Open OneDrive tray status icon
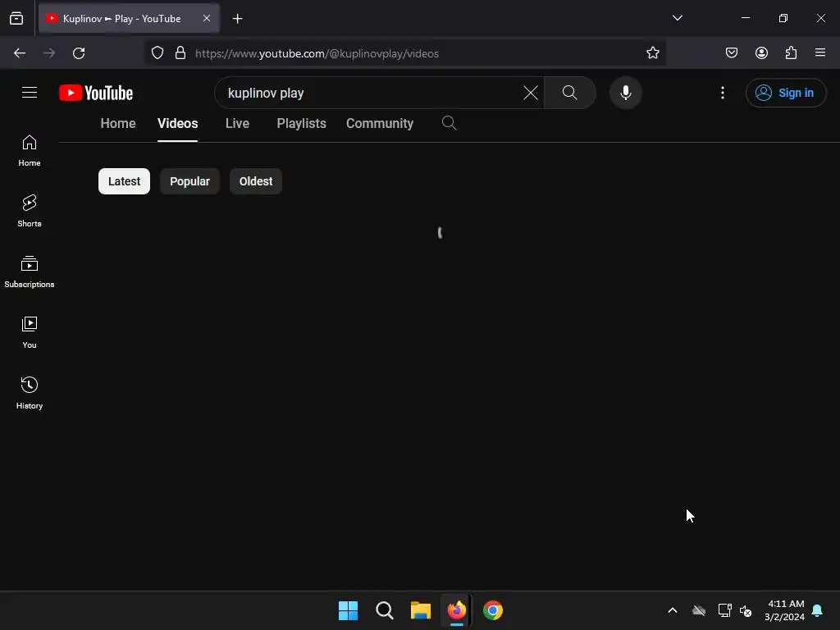The height and width of the screenshot is (630, 840). pos(699,610)
